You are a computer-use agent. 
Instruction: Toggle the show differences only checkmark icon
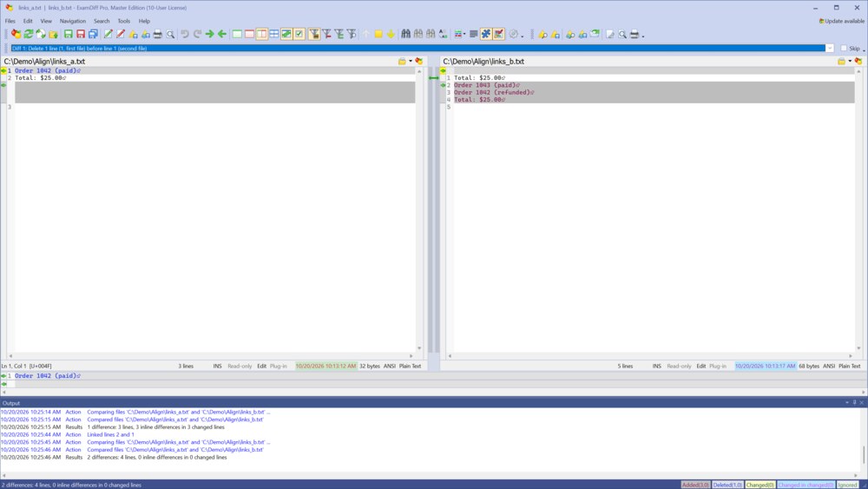pos(299,35)
